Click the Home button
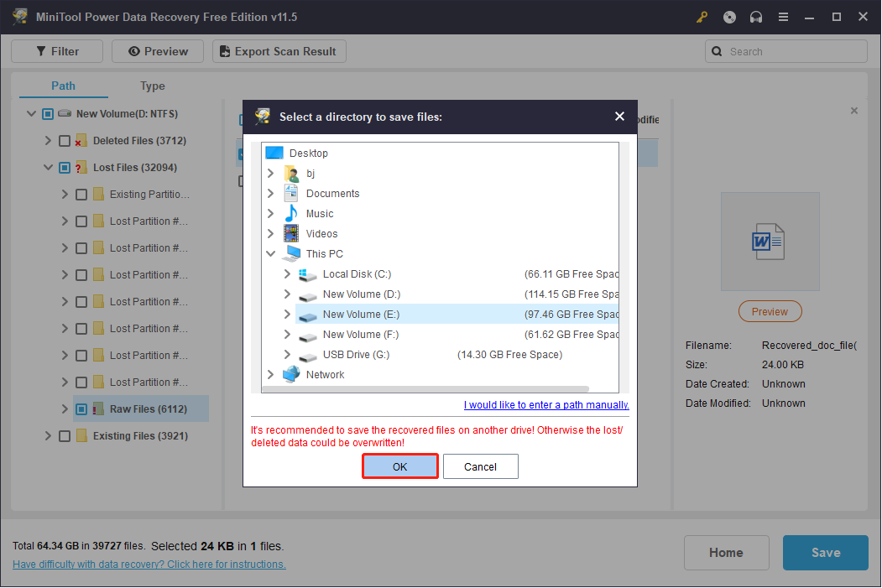This screenshot has width=882, height=588. (x=726, y=553)
